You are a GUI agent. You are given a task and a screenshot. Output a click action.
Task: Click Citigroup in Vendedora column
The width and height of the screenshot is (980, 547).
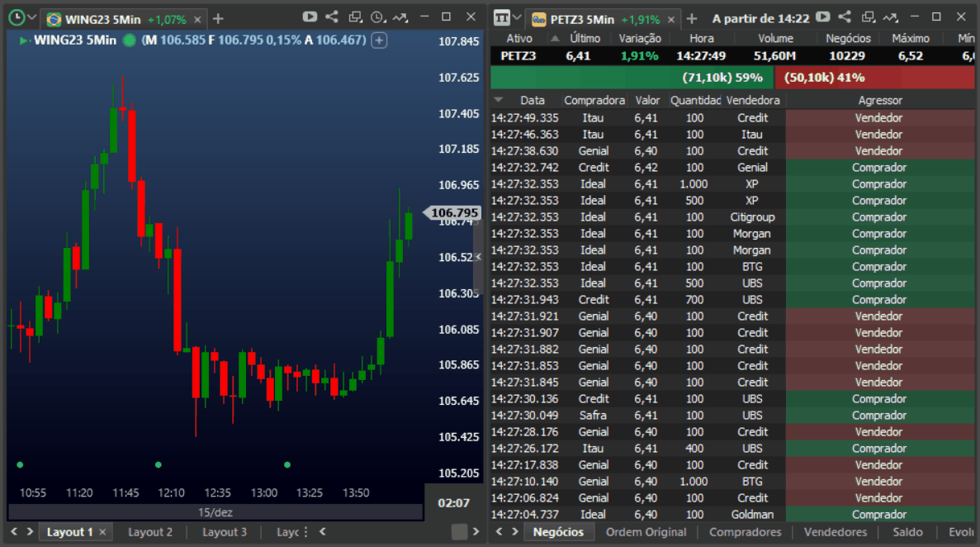[x=752, y=217]
